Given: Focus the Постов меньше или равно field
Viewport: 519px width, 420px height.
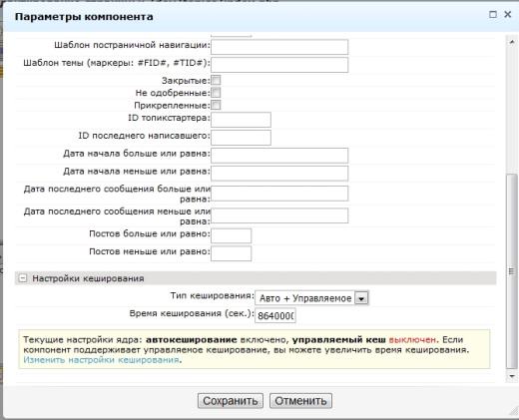Looking at the screenshot, I should (232, 253).
